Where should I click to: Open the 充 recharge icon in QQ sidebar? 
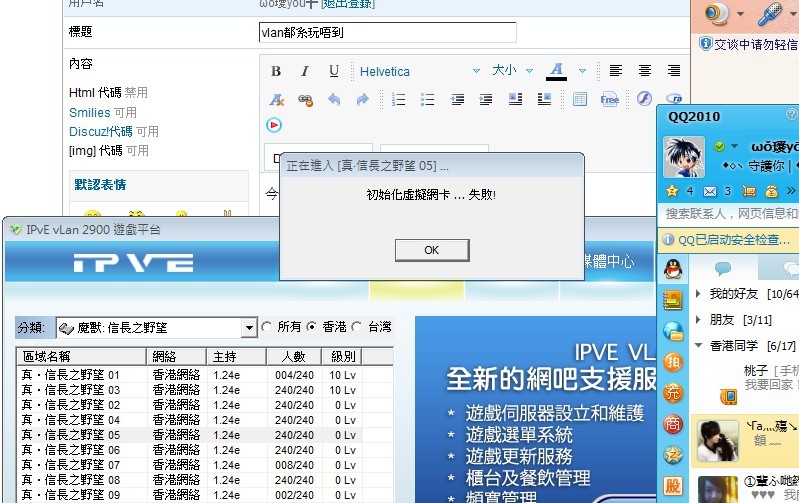coord(673,392)
